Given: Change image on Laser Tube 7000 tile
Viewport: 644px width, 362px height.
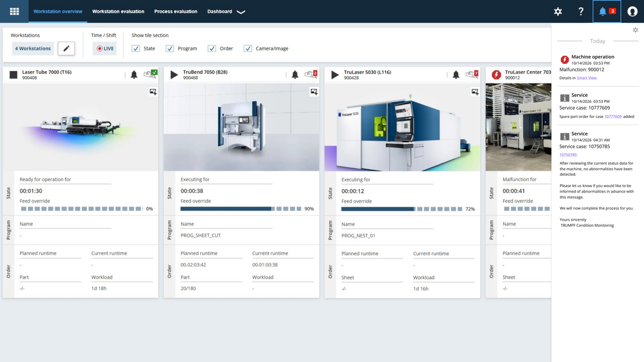Looking at the screenshot, I should pyautogui.click(x=153, y=92).
